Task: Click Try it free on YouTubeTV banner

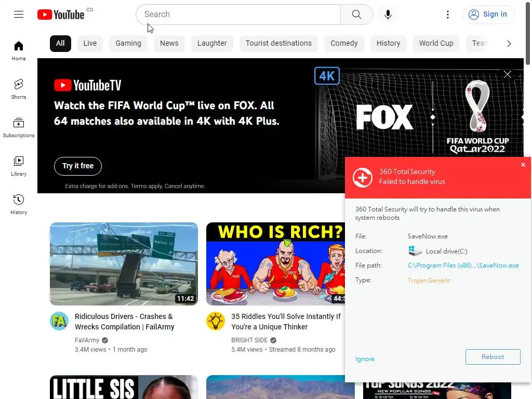Action: coord(78,166)
